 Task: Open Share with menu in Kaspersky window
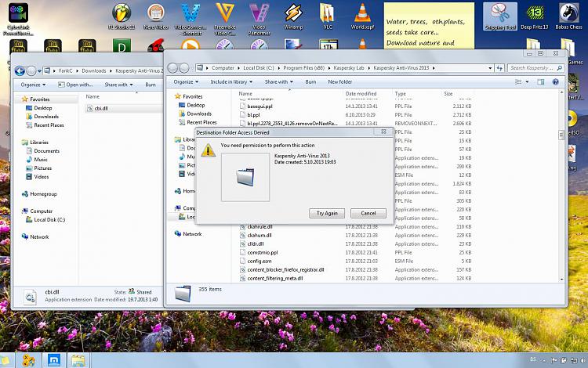pos(278,81)
